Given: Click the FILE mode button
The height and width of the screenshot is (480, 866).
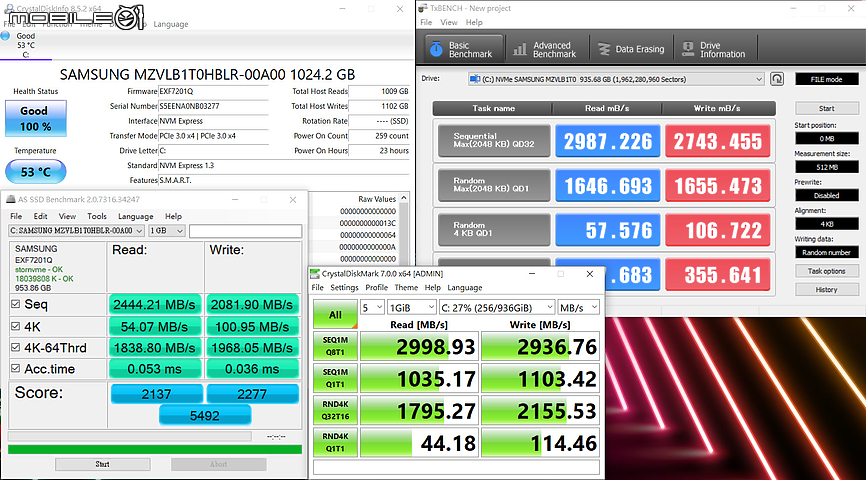Looking at the screenshot, I should (827, 79).
